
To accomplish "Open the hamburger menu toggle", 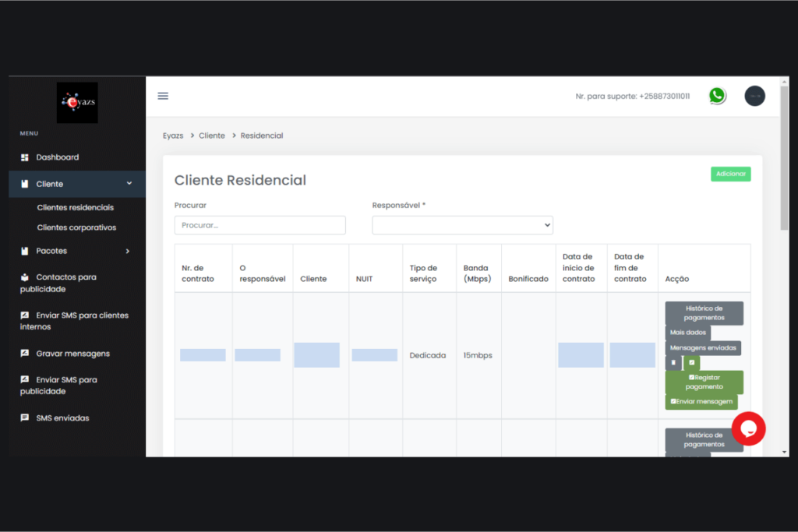I will click(163, 96).
